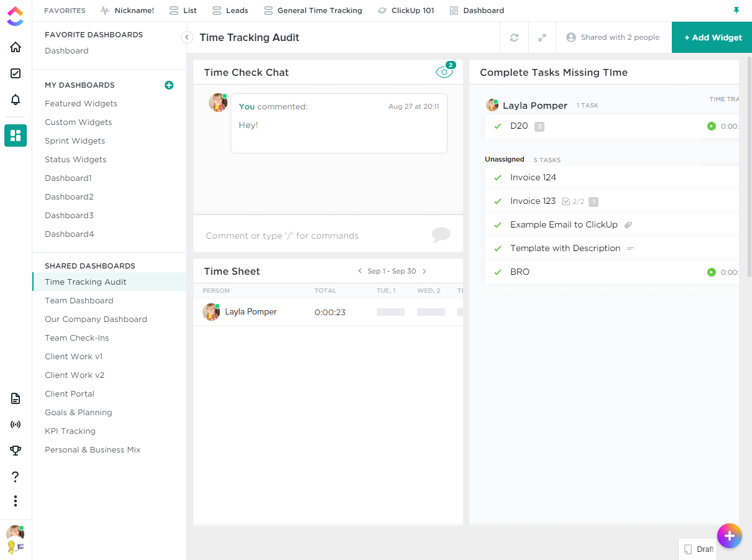Open the Home icon in left rail
Viewport: 752px width, 560px height.
[x=16, y=47]
